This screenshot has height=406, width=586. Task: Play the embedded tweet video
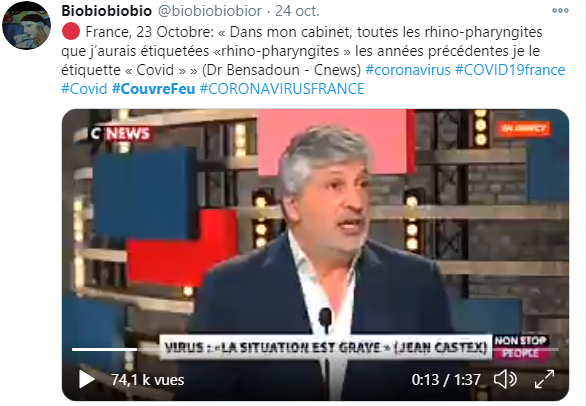pos(86,379)
